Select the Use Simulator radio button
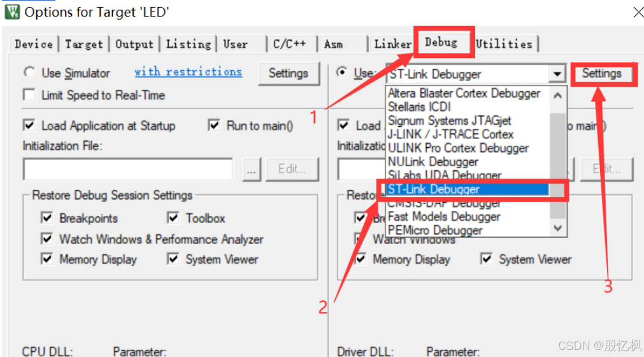 (x=29, y=72)
